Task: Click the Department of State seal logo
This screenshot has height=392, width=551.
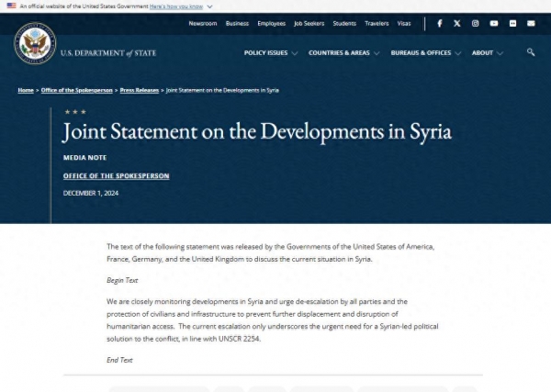Action: coord(35,44)
